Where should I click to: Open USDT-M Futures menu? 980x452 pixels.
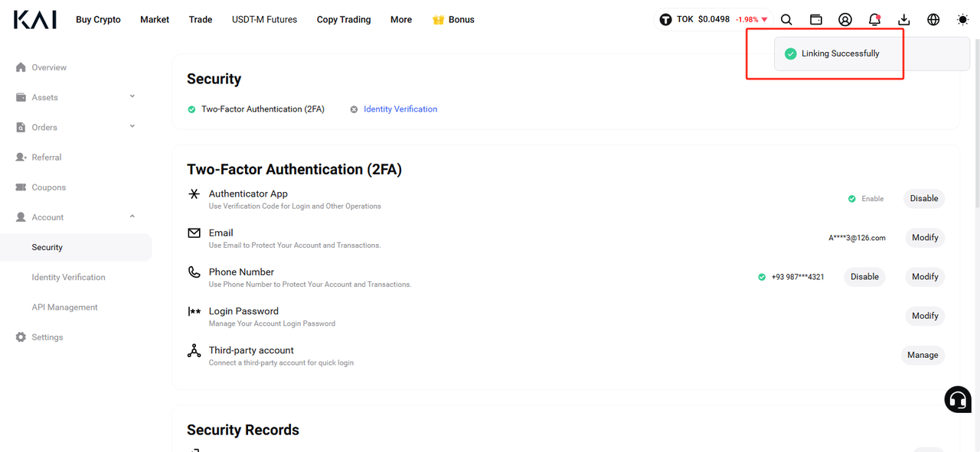[x=264, y=20]
